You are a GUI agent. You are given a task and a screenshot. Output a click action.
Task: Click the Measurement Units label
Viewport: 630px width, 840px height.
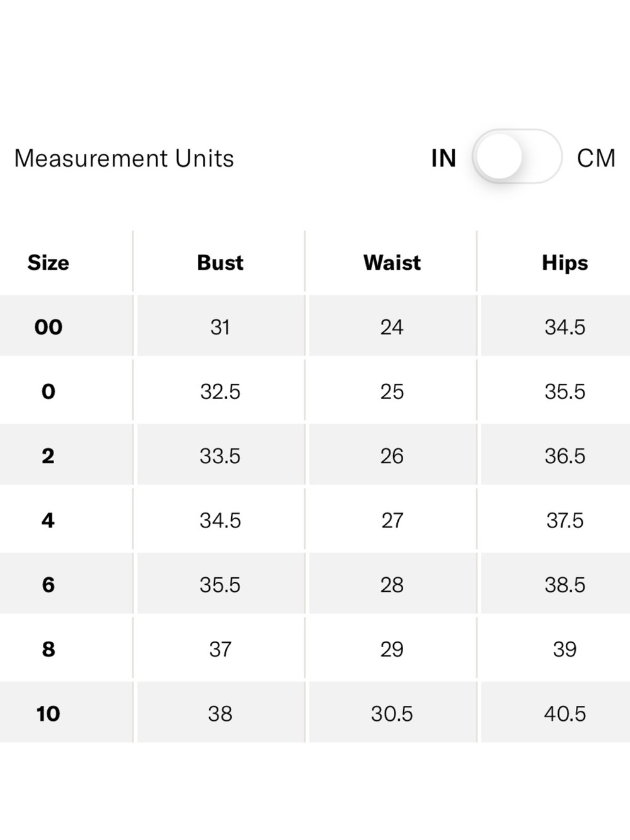pyautogui.click(x=124, y=158)
